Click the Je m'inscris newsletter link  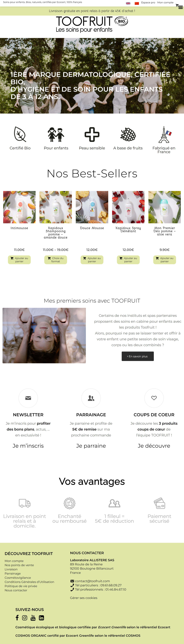[x=28, y=446]
